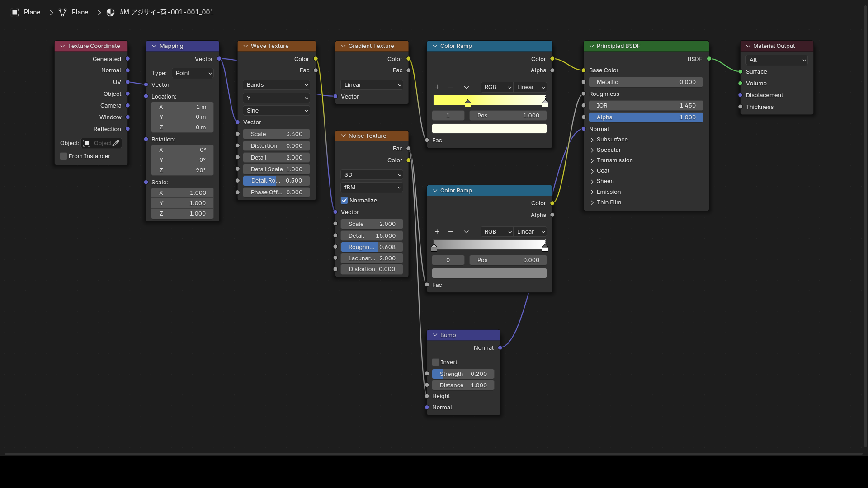Click the Wave Texture Scale field
The image size is (868, 488).
click(x=276, y=134)
